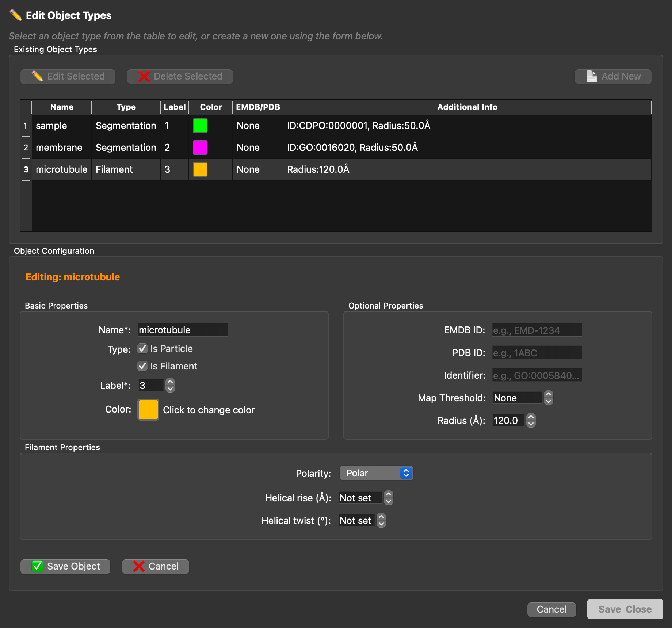Select the sample row name cell
The width and height of the screenshot is (672, 628).
click(x=62, y=126)
